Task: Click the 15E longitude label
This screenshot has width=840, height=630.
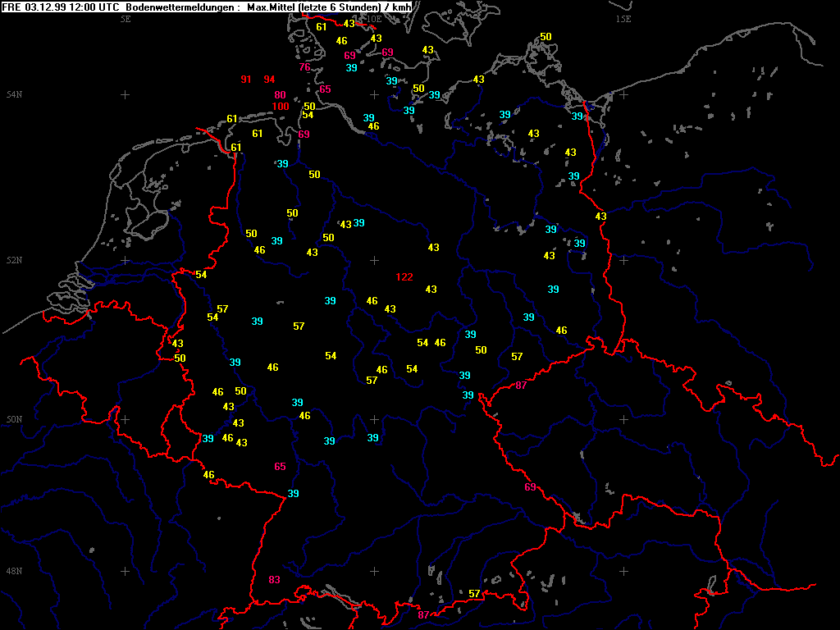Action: (623, 19)
